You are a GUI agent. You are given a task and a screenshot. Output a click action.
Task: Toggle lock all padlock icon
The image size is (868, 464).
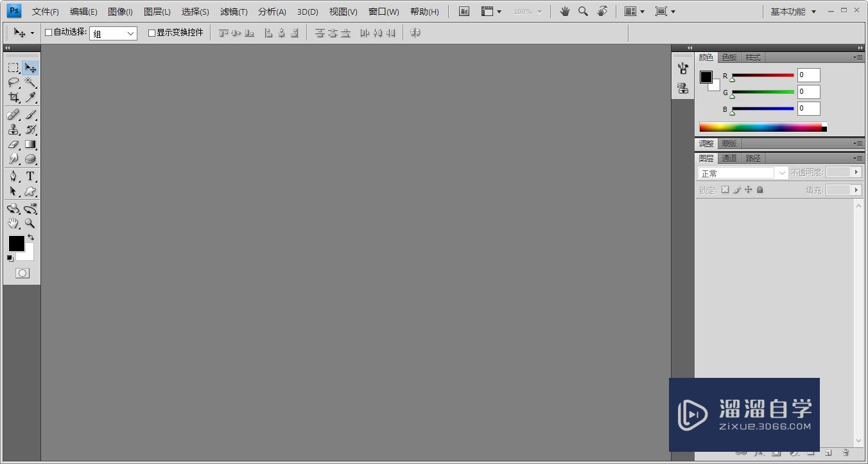pyautogui.click(x=760, y=190)
